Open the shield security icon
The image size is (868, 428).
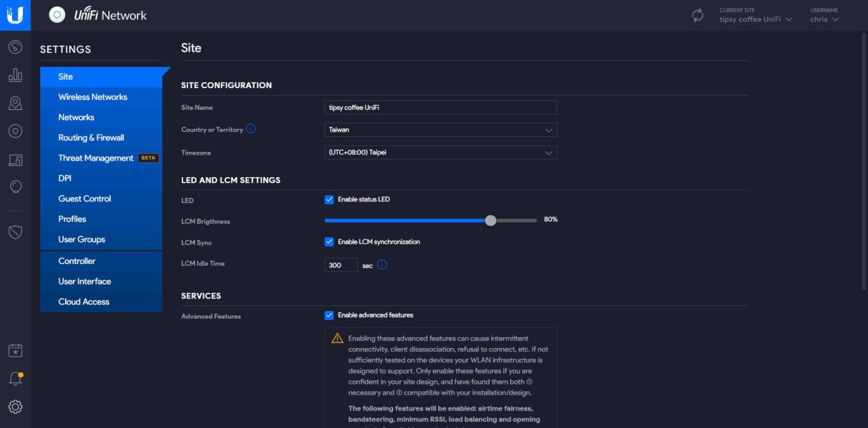[15, 232]
